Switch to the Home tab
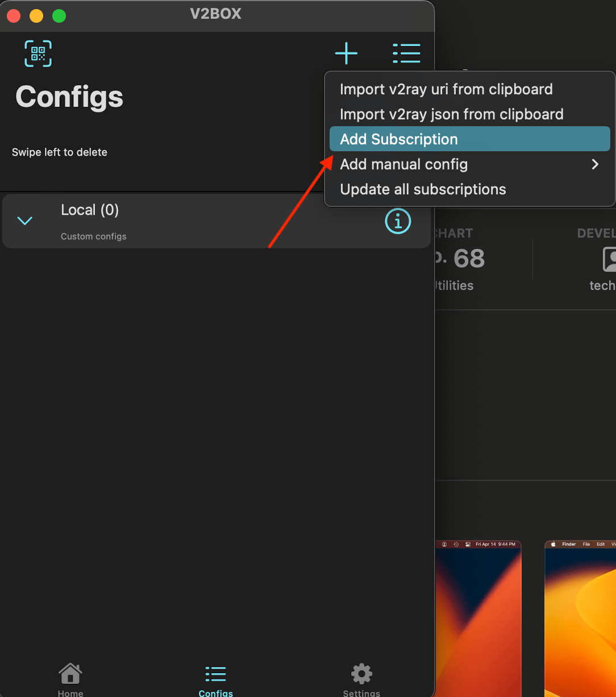Screen dimensions: 616x697 pos(70,680)
